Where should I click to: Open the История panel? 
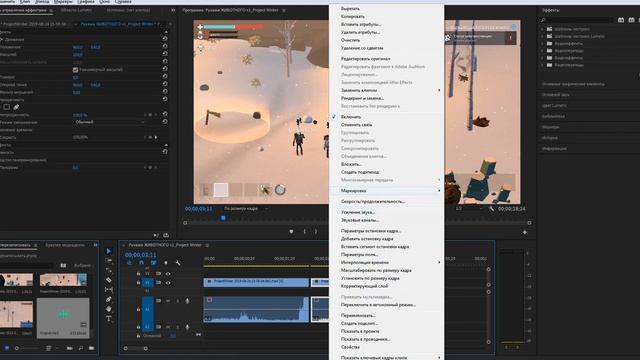[550, 138]
